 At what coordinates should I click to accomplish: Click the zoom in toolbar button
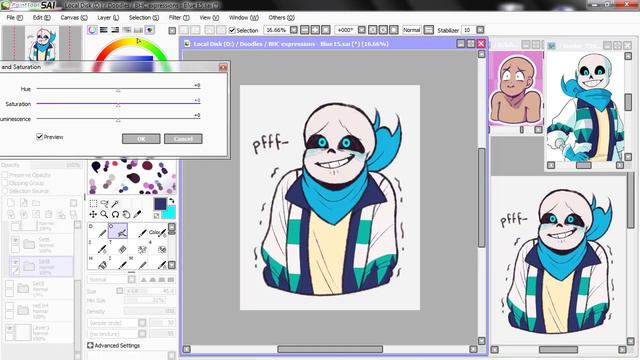[x=315, y=30]
